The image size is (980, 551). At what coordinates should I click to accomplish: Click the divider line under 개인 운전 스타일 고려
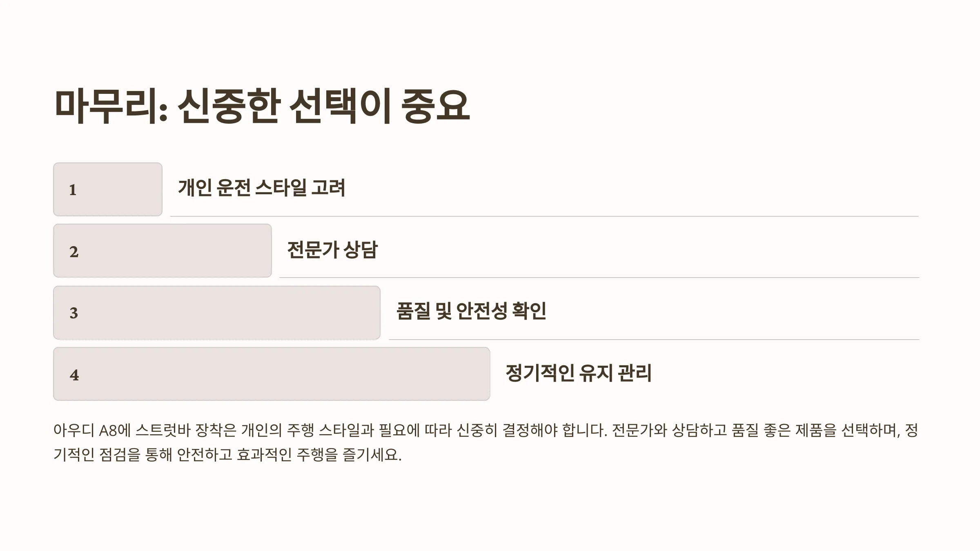tap(544, 216)
